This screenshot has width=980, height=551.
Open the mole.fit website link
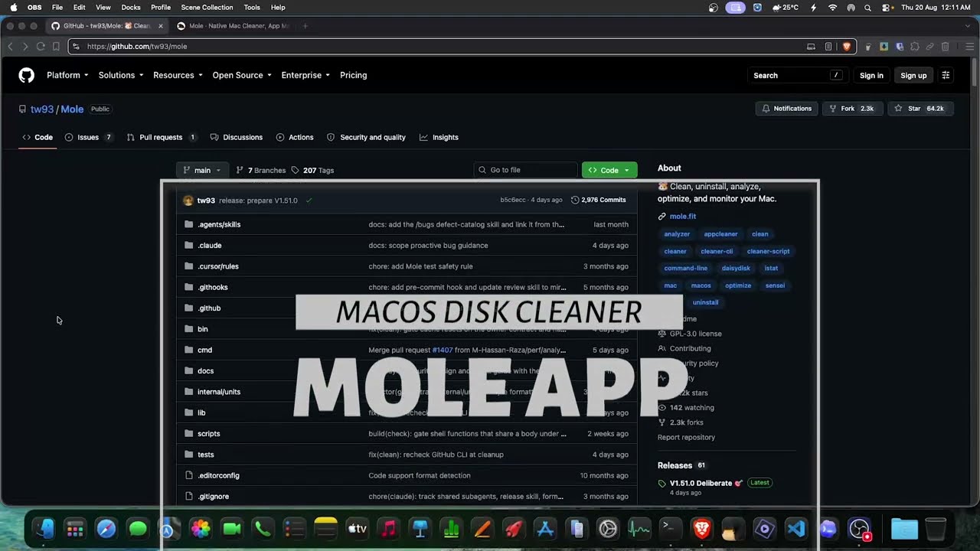(x=683, y=217)
